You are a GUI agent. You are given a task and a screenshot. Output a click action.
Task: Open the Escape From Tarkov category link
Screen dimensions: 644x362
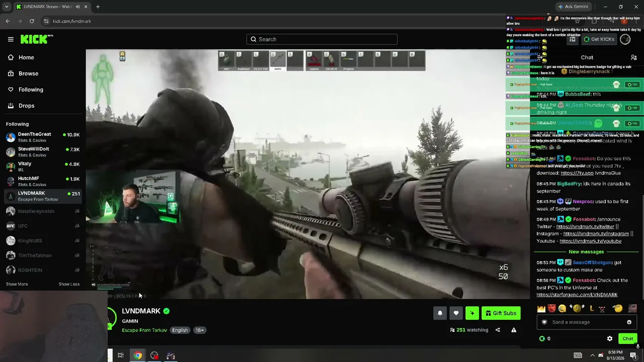tap(144, 330)
